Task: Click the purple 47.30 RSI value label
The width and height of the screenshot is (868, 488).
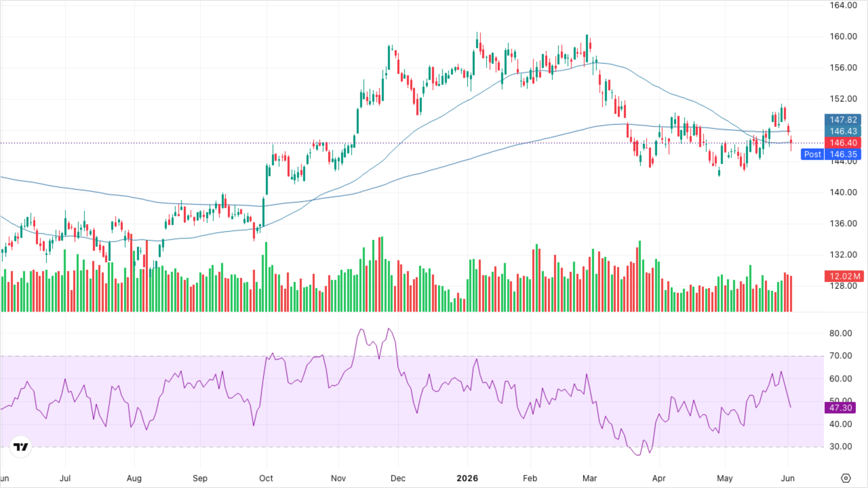Action: pos(840,408)
